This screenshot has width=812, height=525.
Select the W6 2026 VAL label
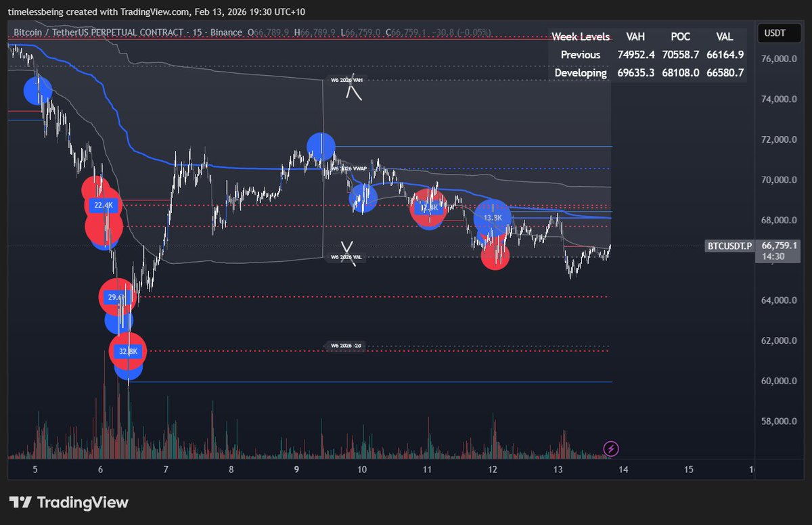346,258
